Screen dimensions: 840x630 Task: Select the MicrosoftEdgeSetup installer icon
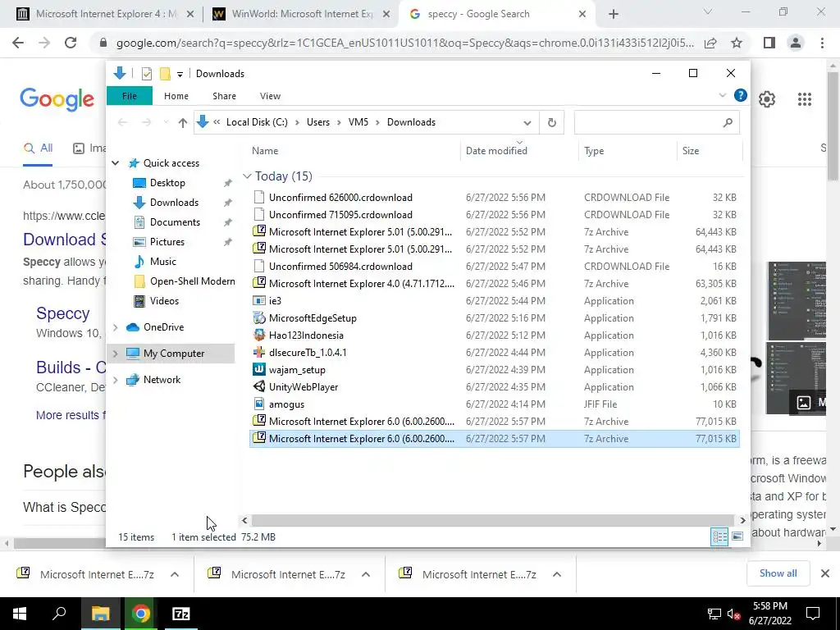point(259,318)
